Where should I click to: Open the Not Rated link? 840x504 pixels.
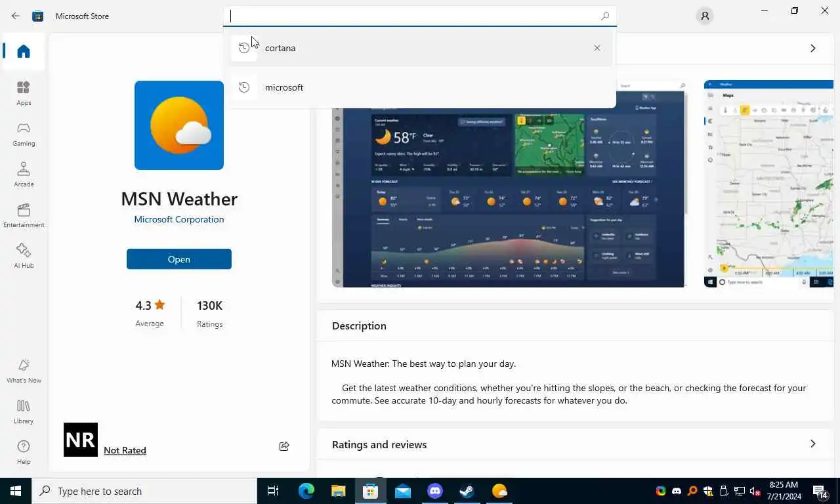[x=125, y=450]
